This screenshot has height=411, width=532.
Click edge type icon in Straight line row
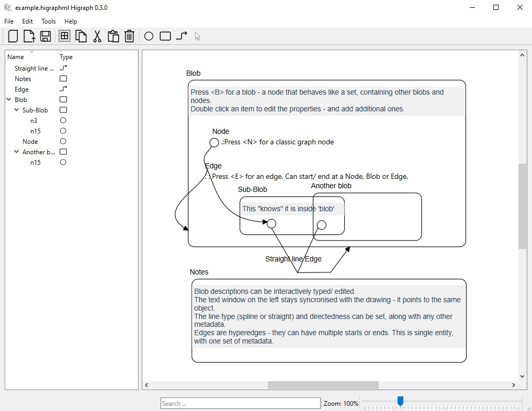[63, 68]
